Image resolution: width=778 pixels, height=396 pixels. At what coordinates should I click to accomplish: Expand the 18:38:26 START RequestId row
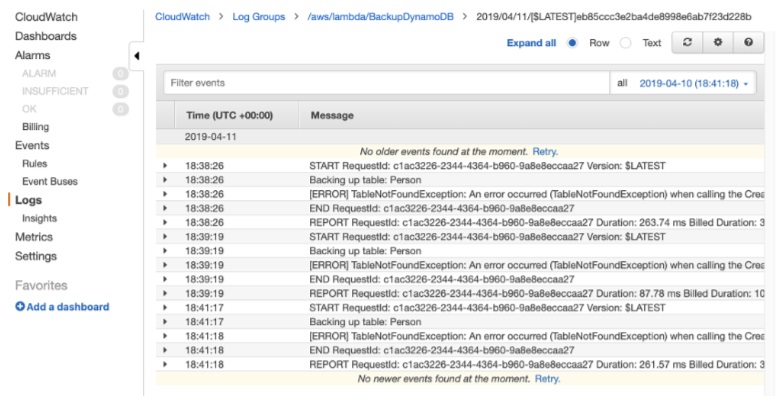165,166
